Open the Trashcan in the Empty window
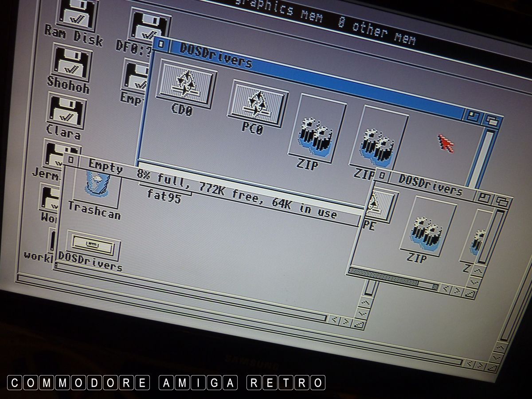532x399 pixels. [x=96, y=188]
